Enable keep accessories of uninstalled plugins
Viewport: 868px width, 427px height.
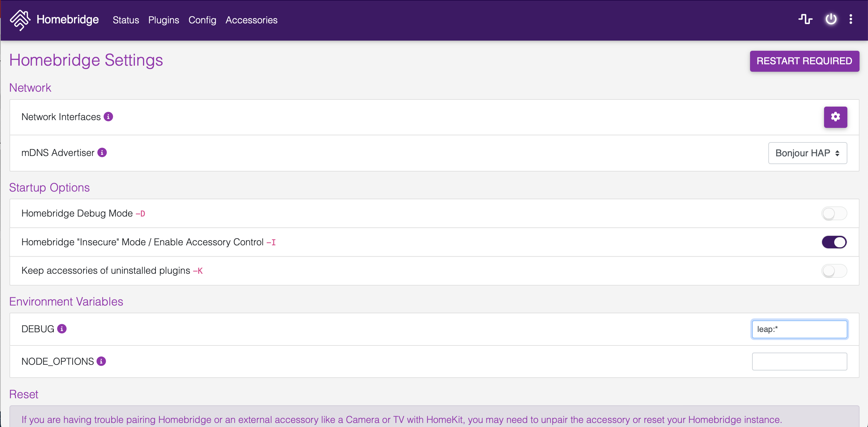tap(834, 271)
